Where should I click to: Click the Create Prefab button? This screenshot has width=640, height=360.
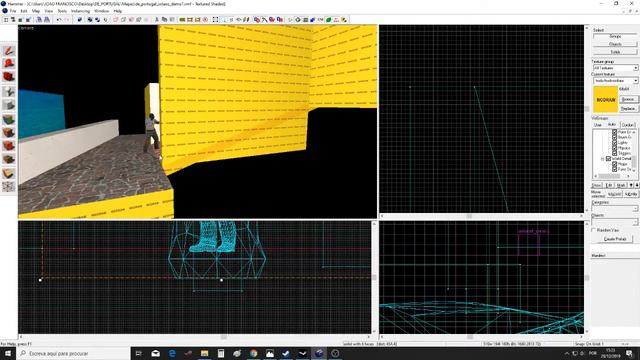[x=615, y=239]
